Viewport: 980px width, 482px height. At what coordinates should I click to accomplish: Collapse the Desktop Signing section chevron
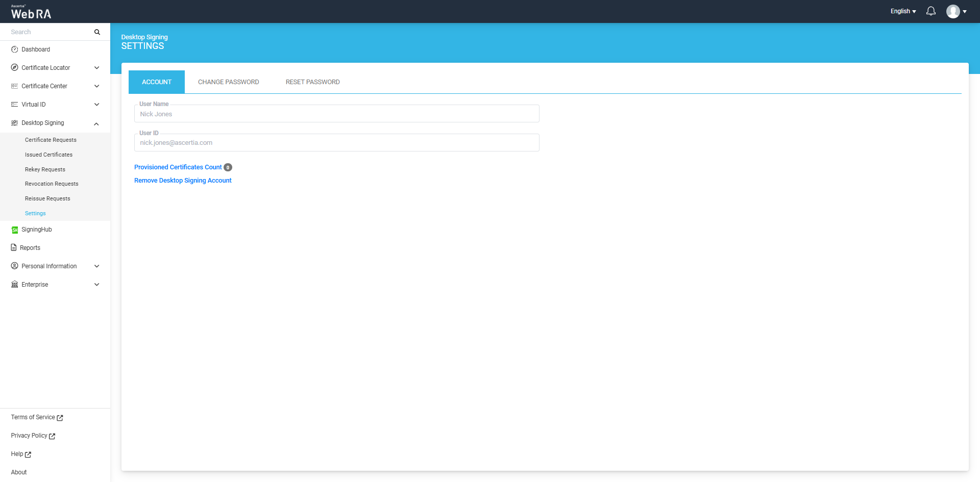[x=96, y=123]
